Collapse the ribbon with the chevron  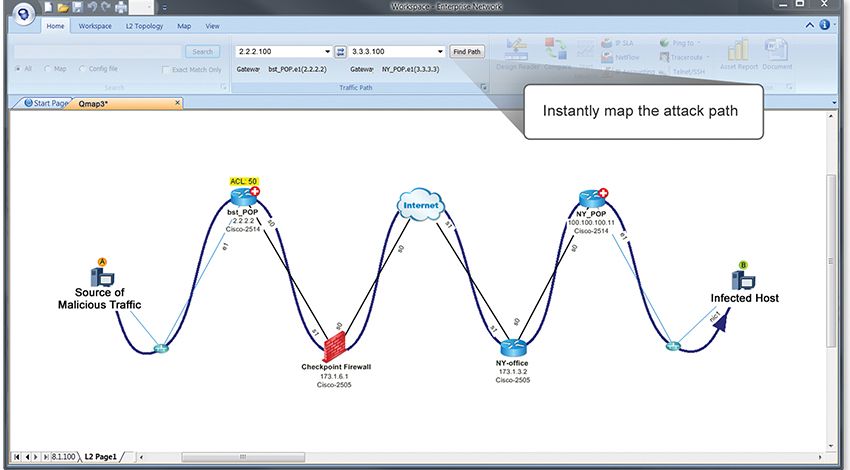click(809, 25)
